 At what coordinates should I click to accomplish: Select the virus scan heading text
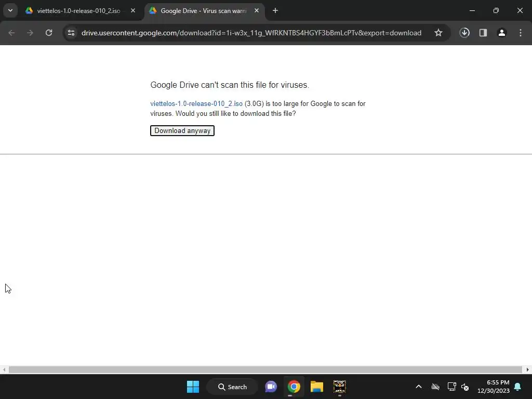tap(230, 85)
